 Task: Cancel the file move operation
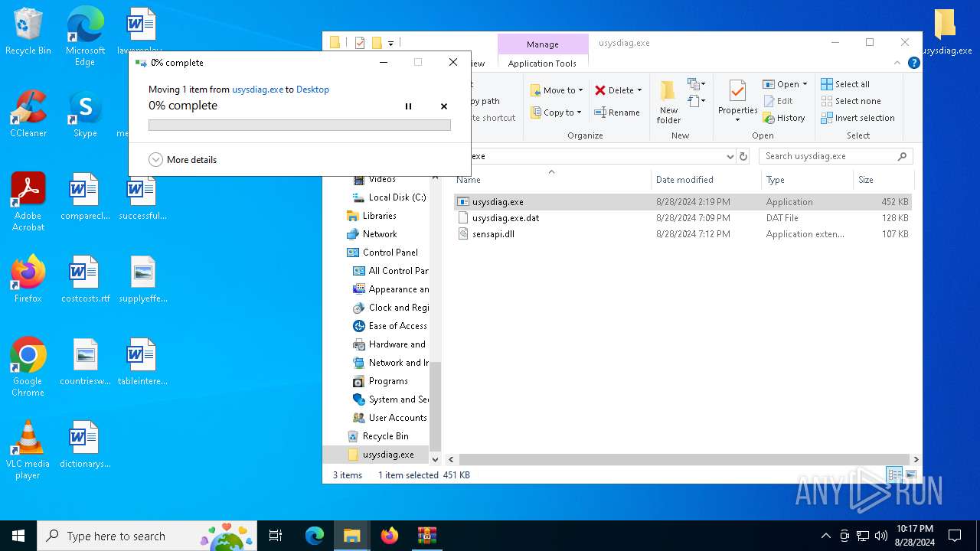444,106
